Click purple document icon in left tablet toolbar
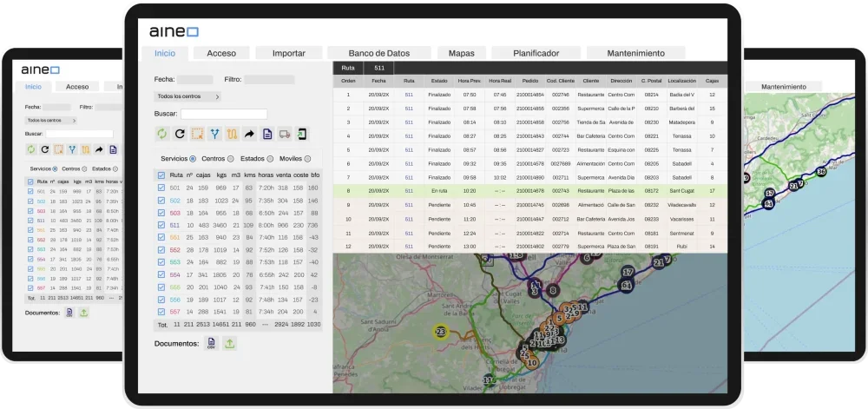Image resolution: width=868 pixels, height=409 pixels. click(113, 149)
